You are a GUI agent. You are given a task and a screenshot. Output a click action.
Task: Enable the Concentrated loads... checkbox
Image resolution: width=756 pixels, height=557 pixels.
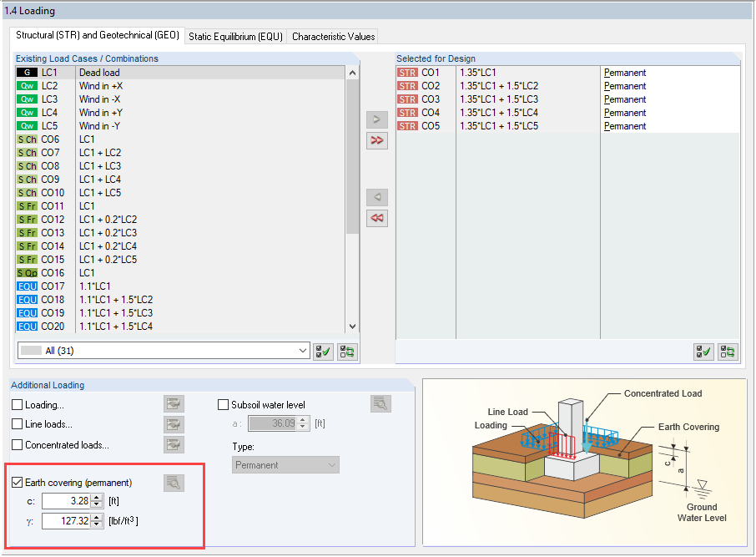click(17, 444)
